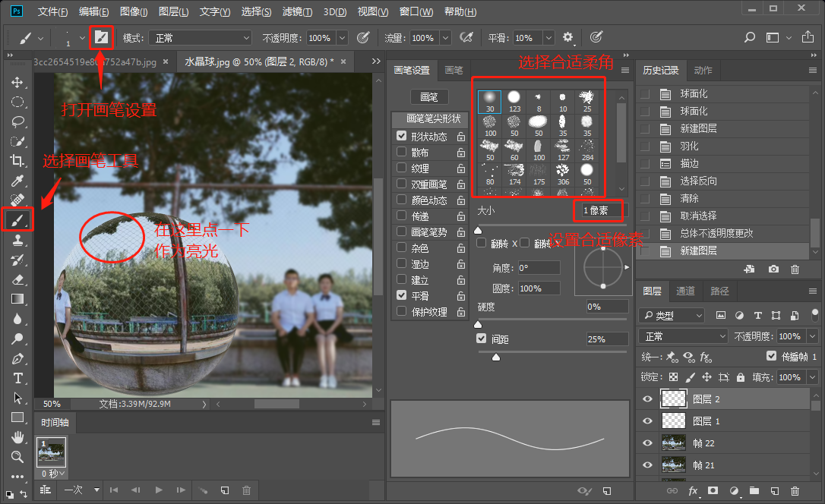Screen dimensions: 825x504
Task: Open smoothing options gear icon
Action: tap(567, 37)
